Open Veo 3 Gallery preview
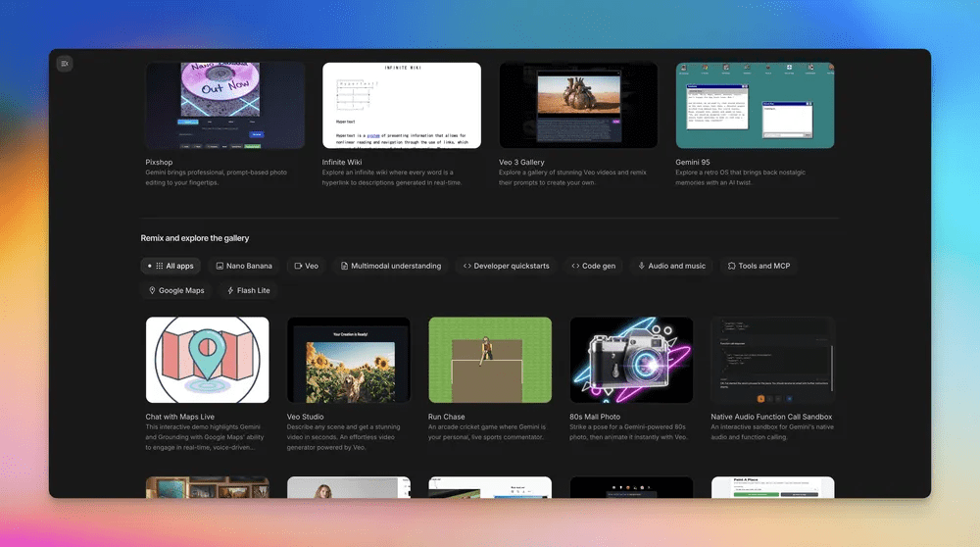This screenshot has height=547, width=980. (x=578, y=105)
